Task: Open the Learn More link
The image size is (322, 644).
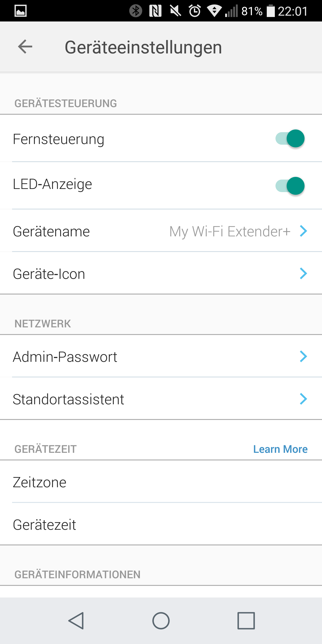Action: [280, 449]
